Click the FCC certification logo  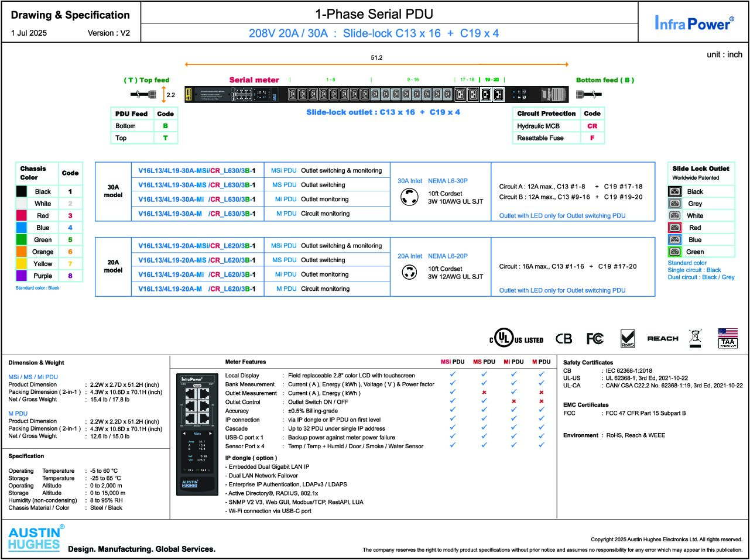point(595,339)
